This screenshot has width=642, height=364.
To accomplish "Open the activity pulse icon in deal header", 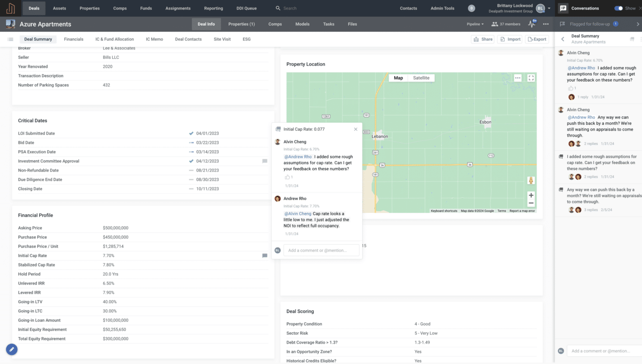I will pos(531,24).
